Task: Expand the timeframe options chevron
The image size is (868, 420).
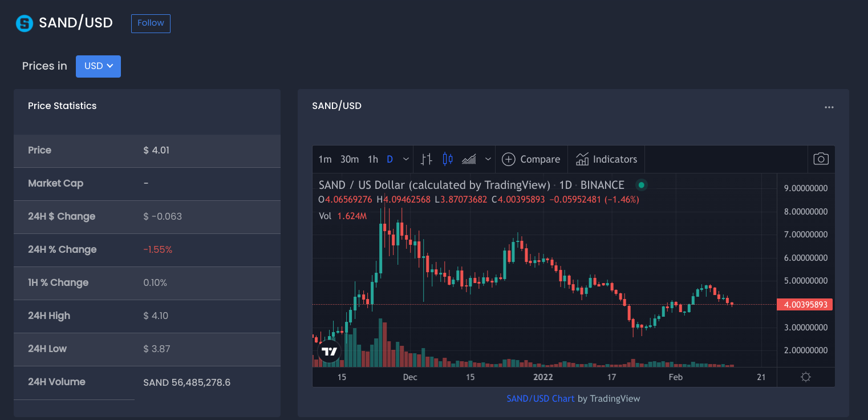Action: [x=406, y=159]
